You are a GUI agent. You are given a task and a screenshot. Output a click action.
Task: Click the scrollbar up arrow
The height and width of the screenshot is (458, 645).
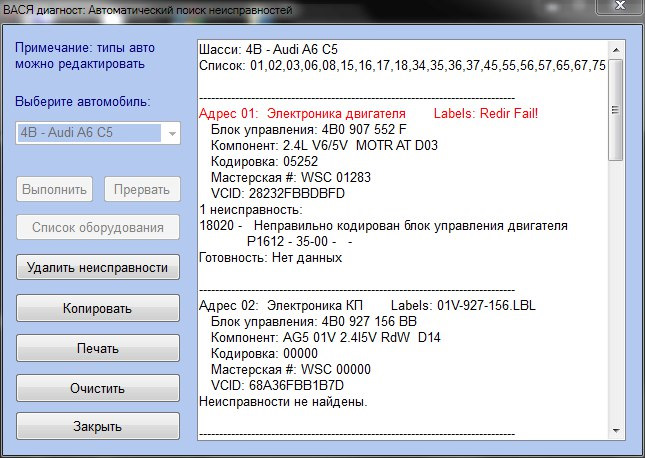point(616,50)
